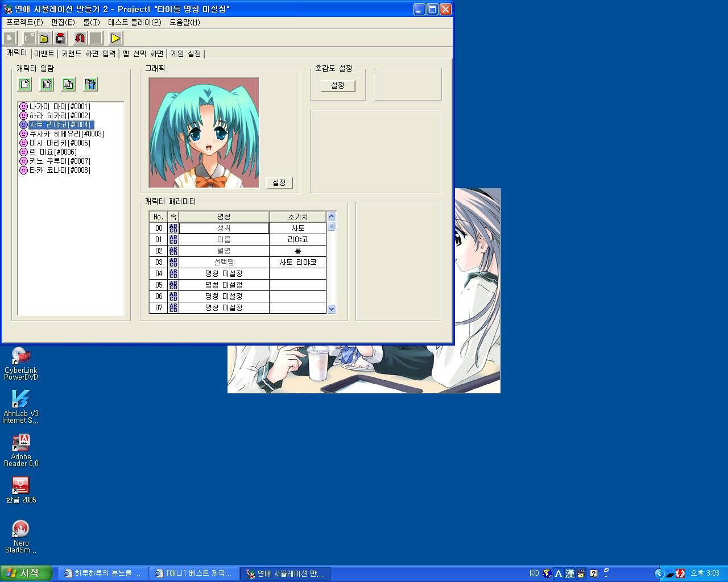Open the 테스트 플레이(P) menu
Image resolution: width=728 pixels, height=582 pixels.
pos(134,22)
